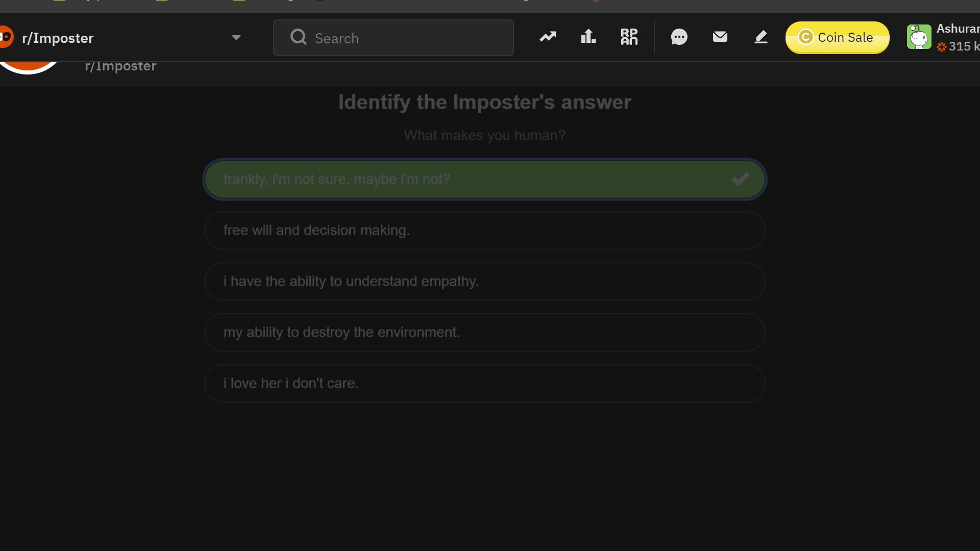Click the Coin Sale button

(x=837, y=37)
